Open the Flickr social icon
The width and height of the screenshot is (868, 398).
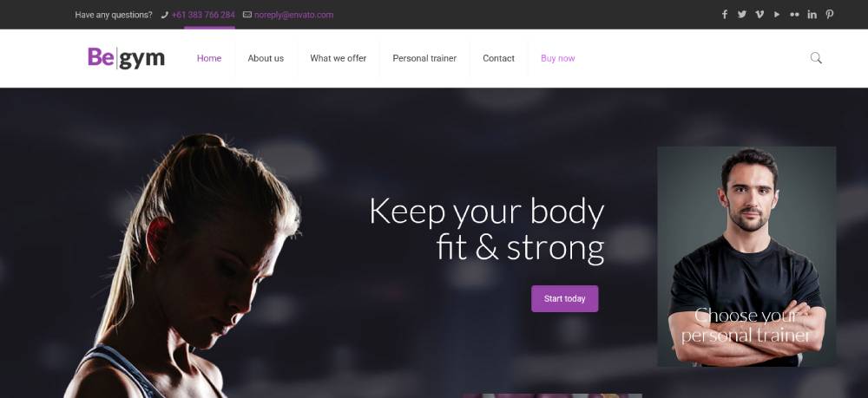click(x=794, y=15)
